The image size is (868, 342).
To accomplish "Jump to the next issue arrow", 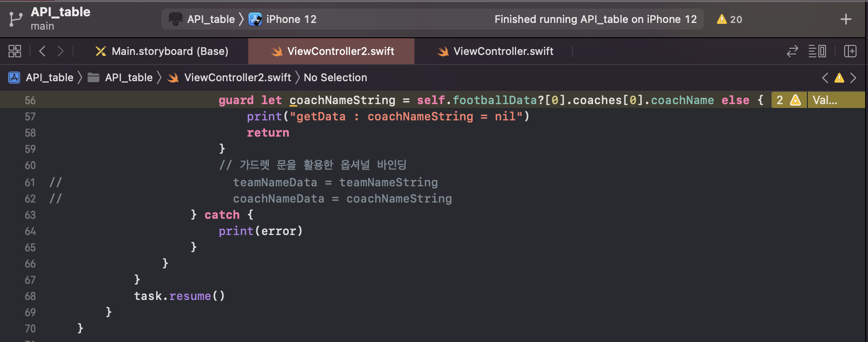I will tap(853, 78).
